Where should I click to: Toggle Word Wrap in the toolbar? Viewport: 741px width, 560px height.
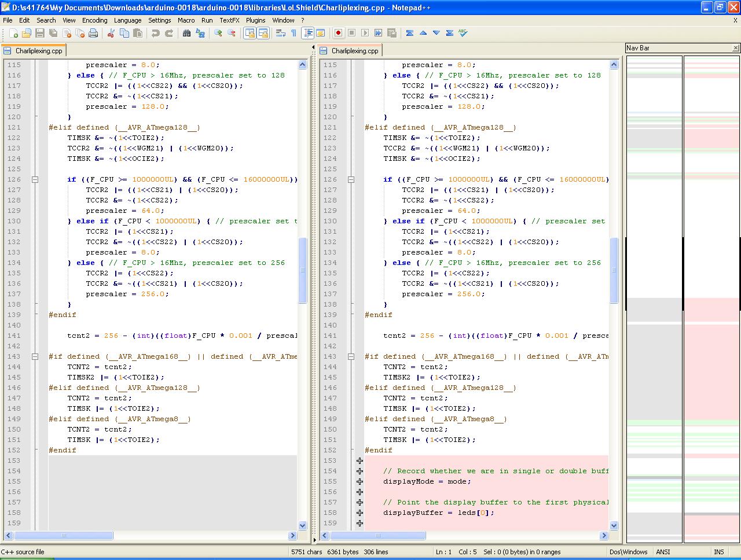tap(281, 33)
